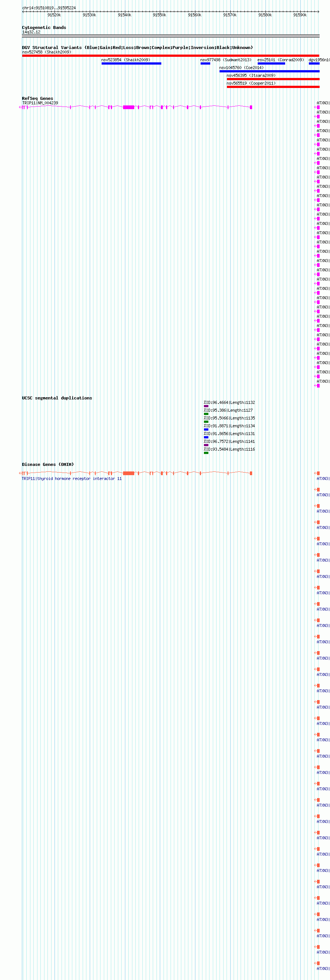Select duplication %ID:96.7572|Length:1141
Screen dimensions: 330x980
click(x=229, y=442)
